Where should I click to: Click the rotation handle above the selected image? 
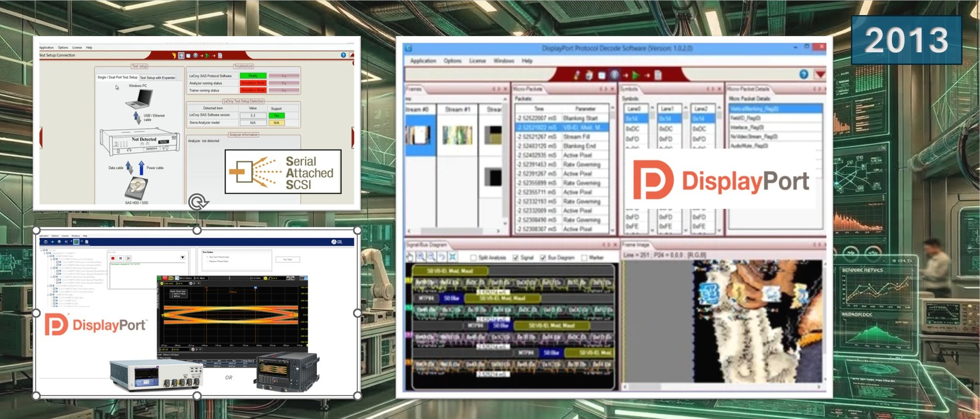(197, 202)
